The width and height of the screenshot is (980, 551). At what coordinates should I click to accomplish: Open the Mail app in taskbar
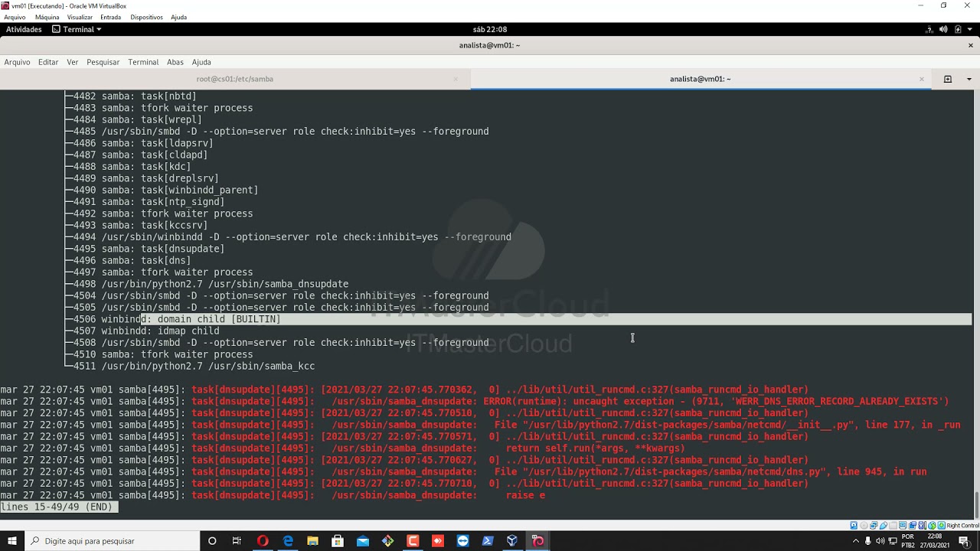pyautogui.click(x=363, y=541)
